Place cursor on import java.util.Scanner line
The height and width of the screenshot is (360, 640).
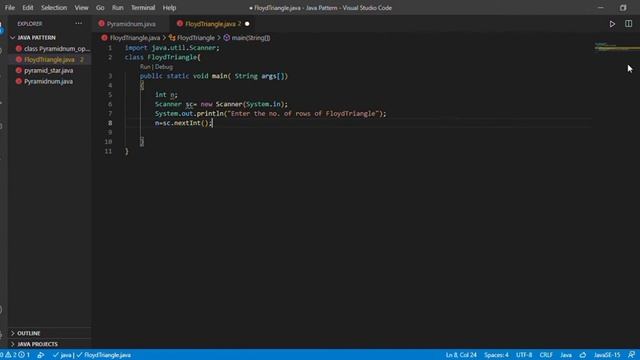coord(172,48)
